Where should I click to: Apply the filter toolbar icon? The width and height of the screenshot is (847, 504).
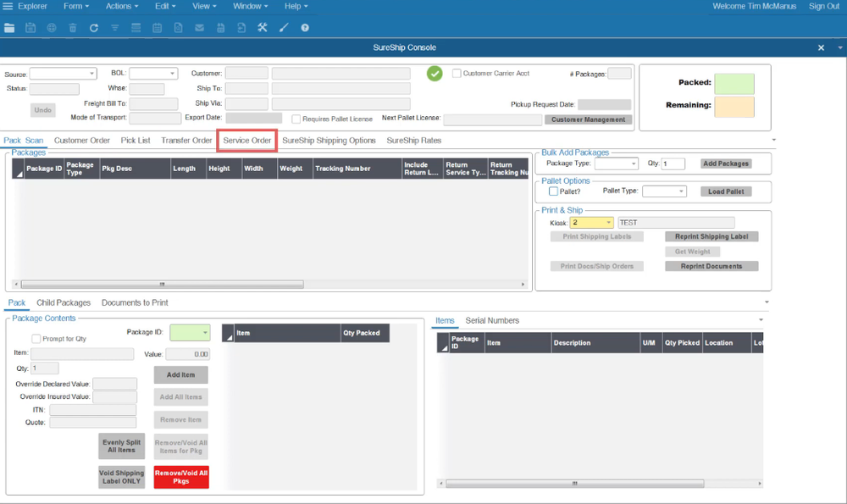(x=114, y=27)
